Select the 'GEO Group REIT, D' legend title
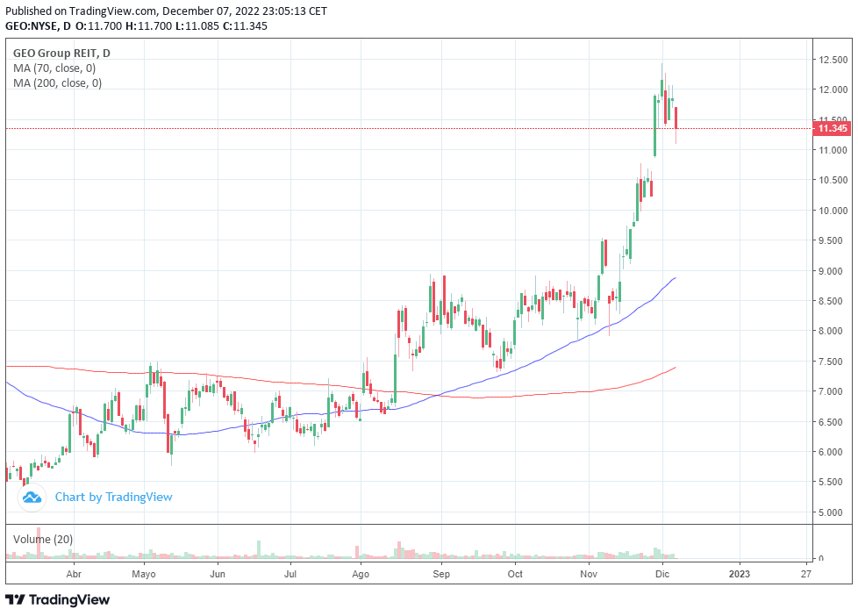The height and width of the screenshot is (616, 858). click(x=61, y=54)
